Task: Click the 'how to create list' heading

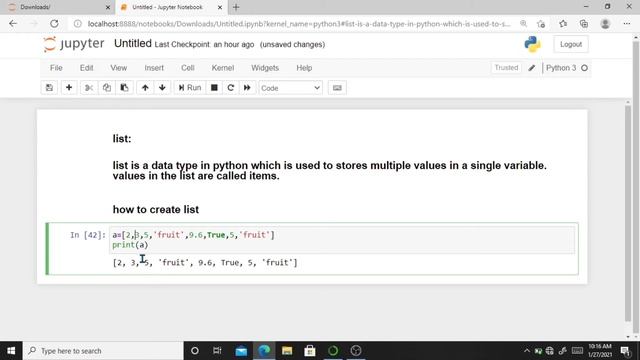Action: coord(156,209)
